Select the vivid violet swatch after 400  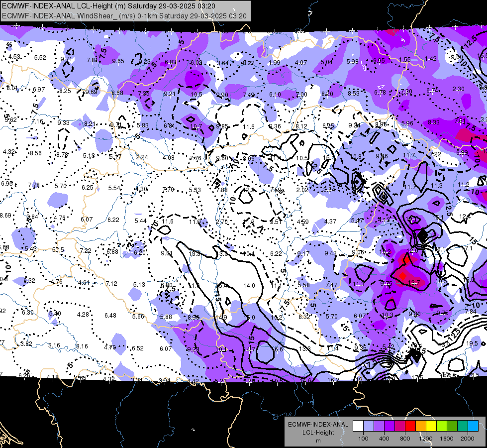point(390,426)
